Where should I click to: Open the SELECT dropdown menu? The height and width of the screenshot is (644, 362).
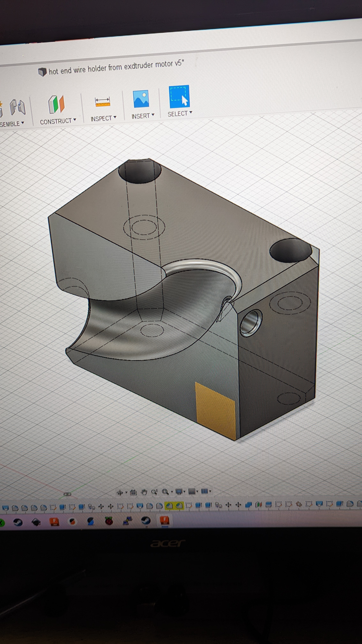coord(180,114)
